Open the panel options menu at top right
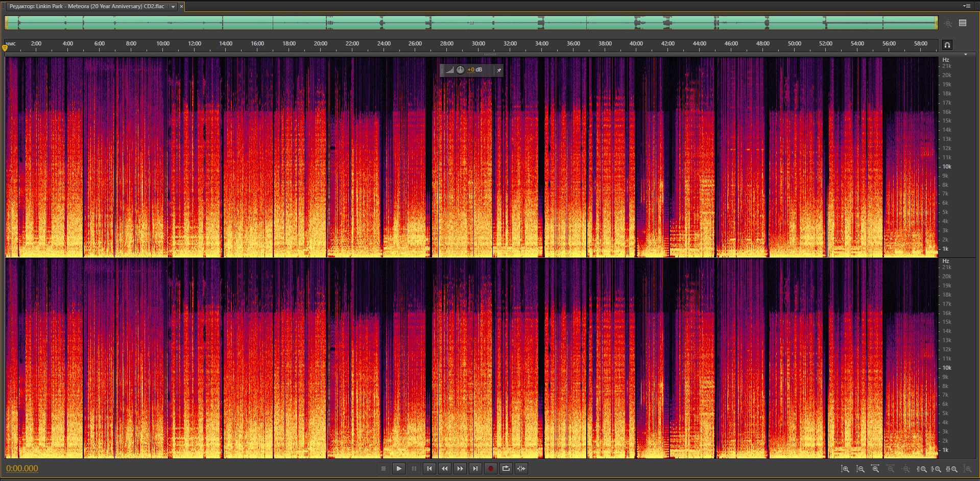 (966, 6)
